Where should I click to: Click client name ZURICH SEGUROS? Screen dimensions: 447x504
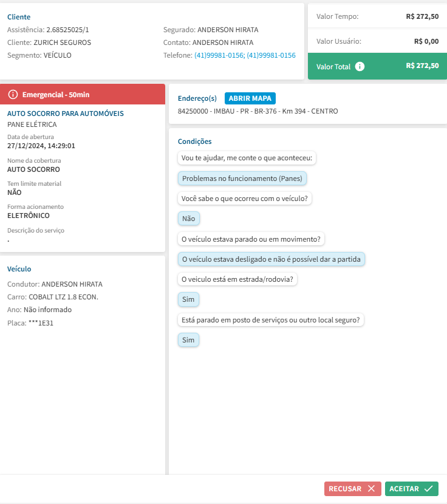pyautogui.click(x=63, y=43)
